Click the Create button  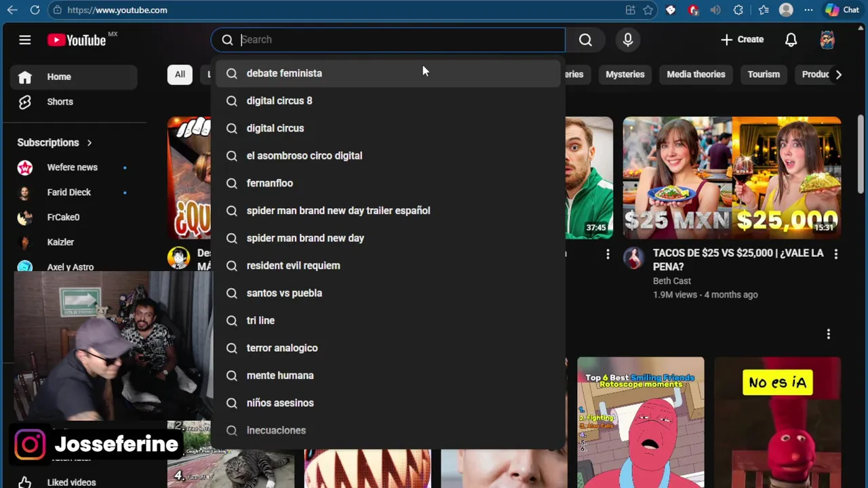pyautogui.click(x=742, y=40)
